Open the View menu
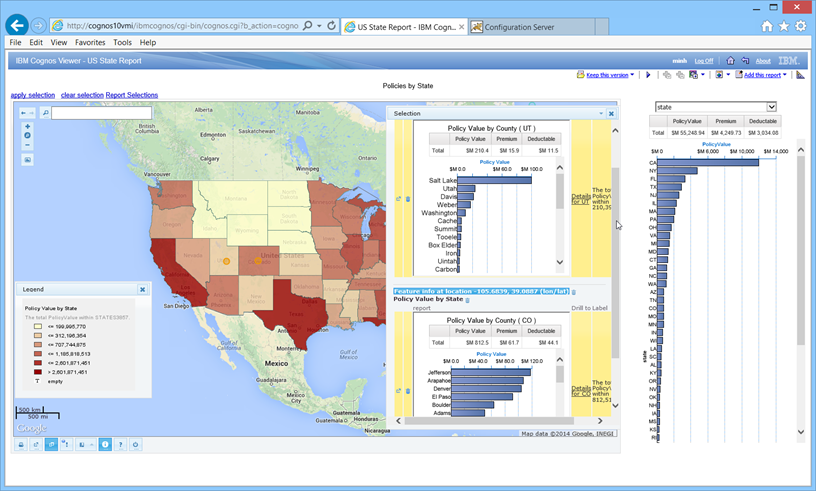816x491 pixels. pos(58,42)
